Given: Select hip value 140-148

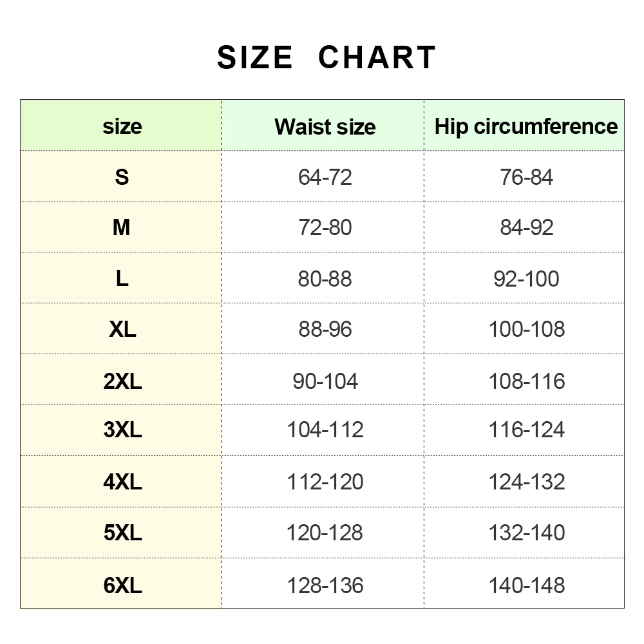Looking at the screenshot, I should pyautogui.click(x=526, y=585).
